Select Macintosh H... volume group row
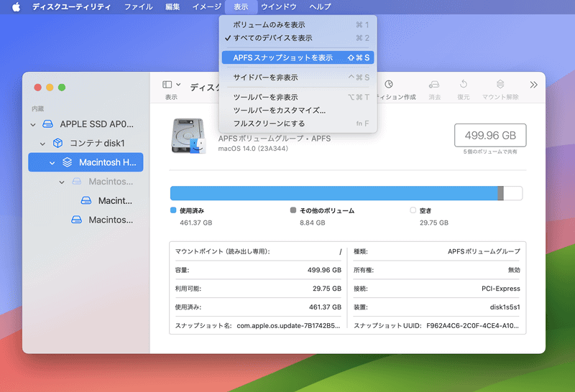 [x=86, y=162]
